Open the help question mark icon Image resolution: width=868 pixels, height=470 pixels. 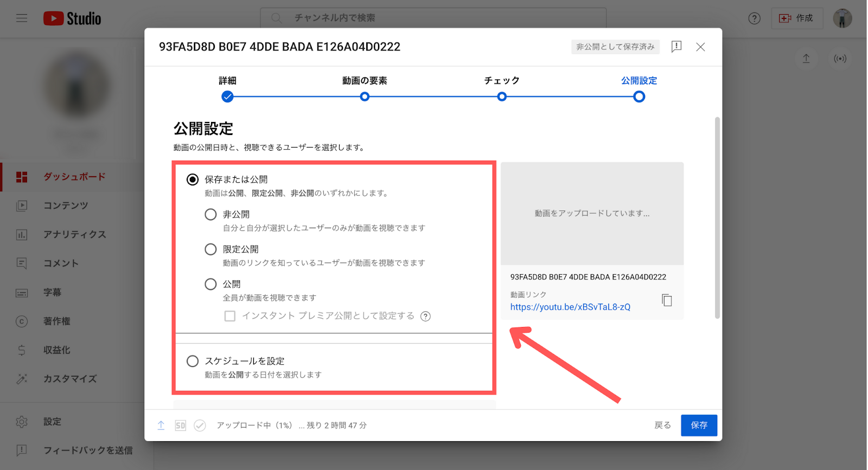tap(754, 18)
